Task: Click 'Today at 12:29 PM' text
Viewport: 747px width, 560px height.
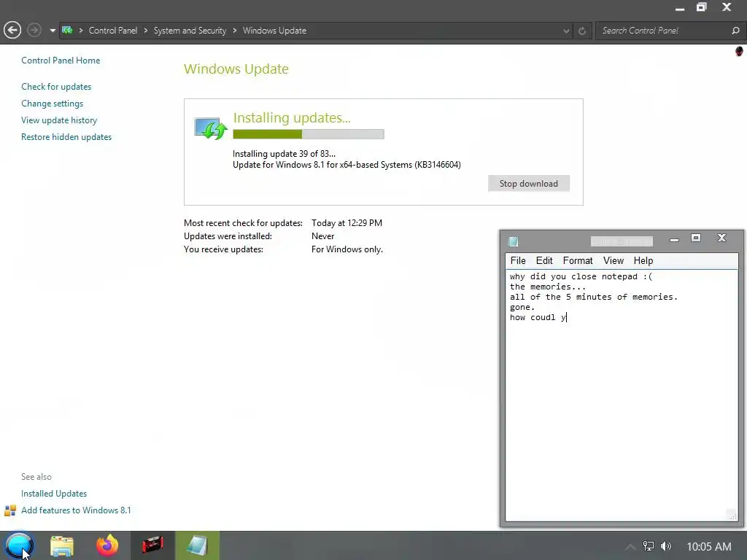Action: (x=347, y=223)
